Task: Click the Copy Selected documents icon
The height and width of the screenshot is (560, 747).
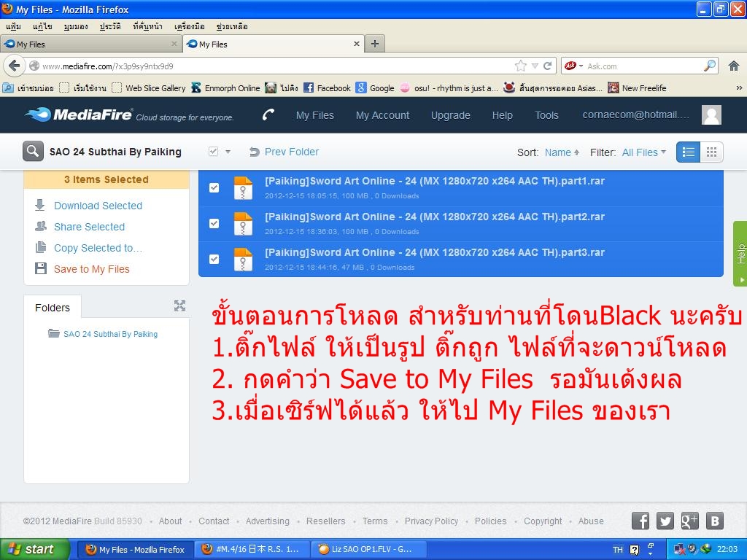Action: click(x=41, y=247)
